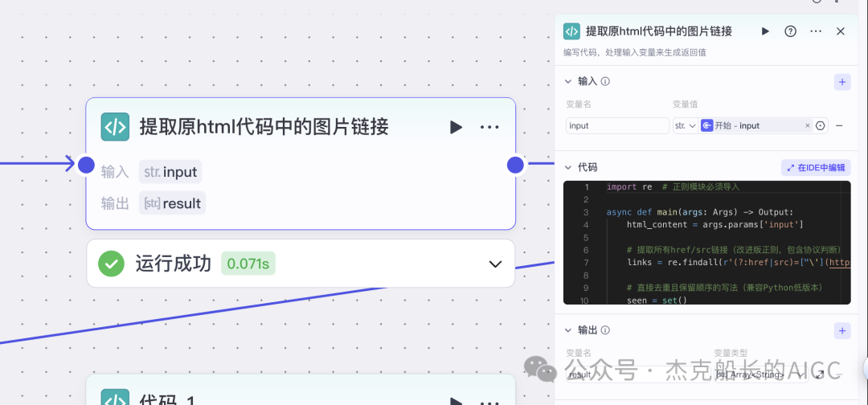Screen dimensions: 868x405
Task: Show info tooltip next to 输出
Action: pos(606,330)
